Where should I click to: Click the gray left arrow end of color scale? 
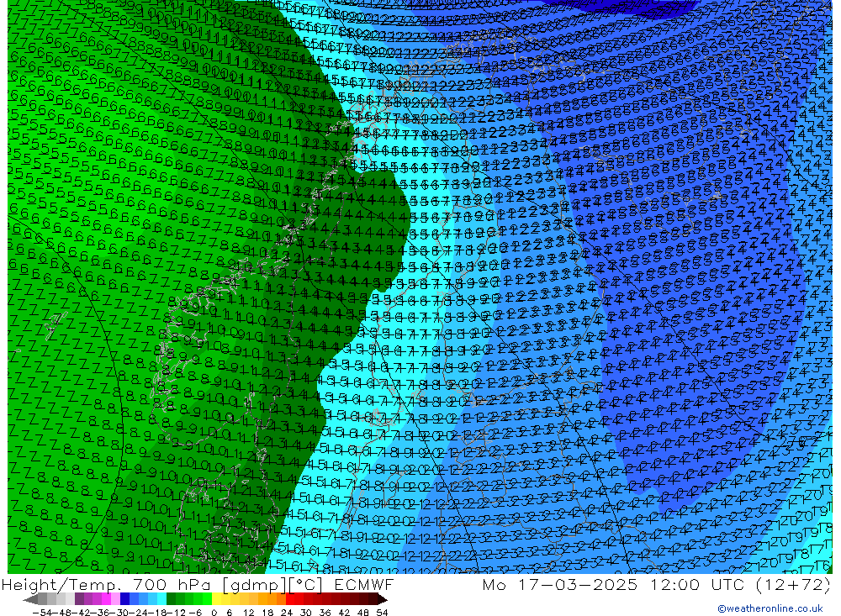[x=30, y=599]
